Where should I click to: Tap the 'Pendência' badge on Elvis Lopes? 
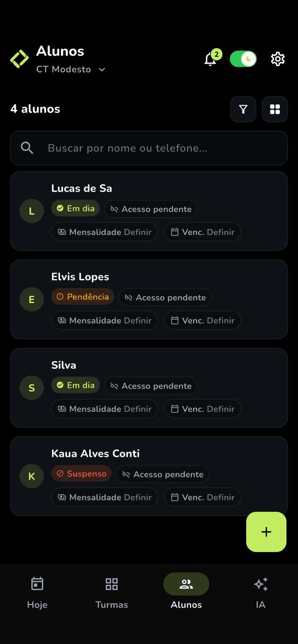pos(82,297)
